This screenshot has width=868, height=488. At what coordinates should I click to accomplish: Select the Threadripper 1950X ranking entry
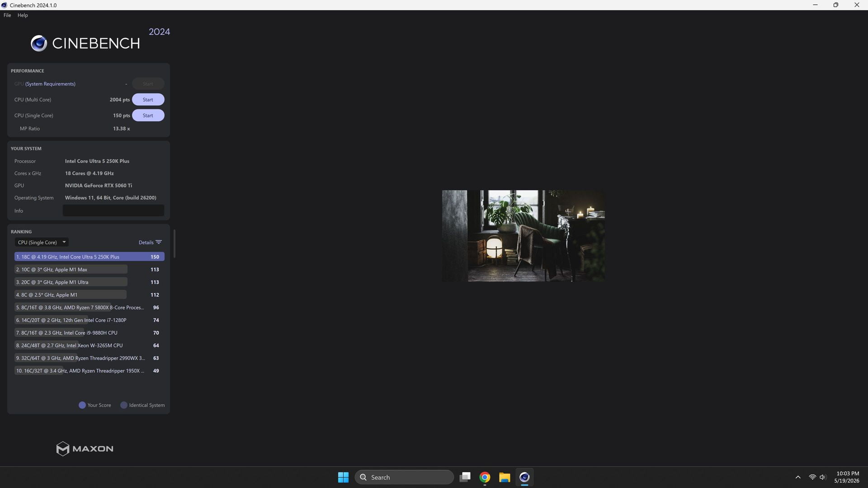89,371
